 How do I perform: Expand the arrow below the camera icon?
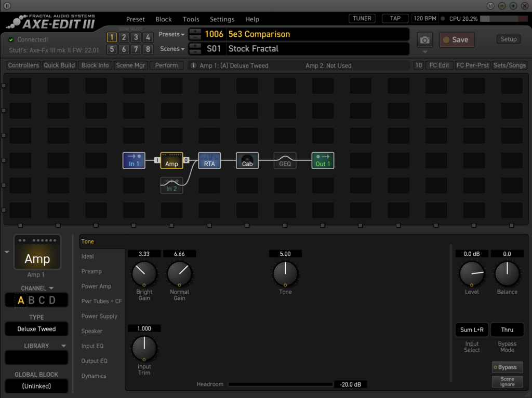click(425, 52)
